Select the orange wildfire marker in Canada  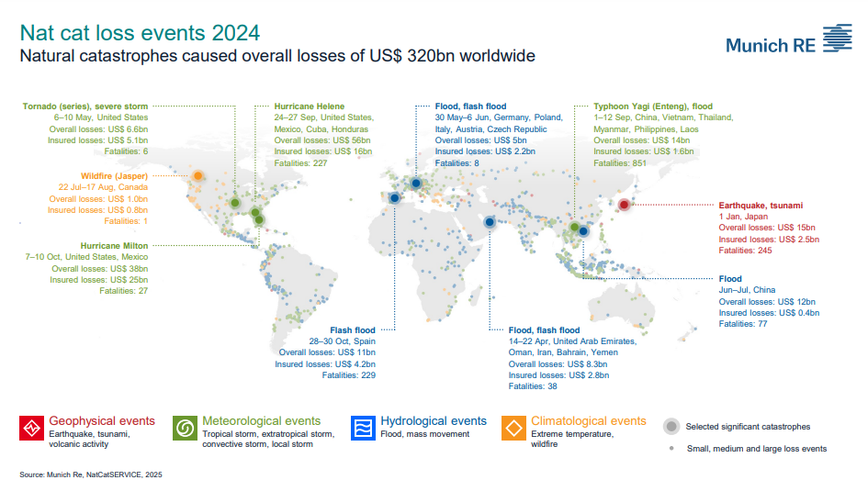[197, 175]
